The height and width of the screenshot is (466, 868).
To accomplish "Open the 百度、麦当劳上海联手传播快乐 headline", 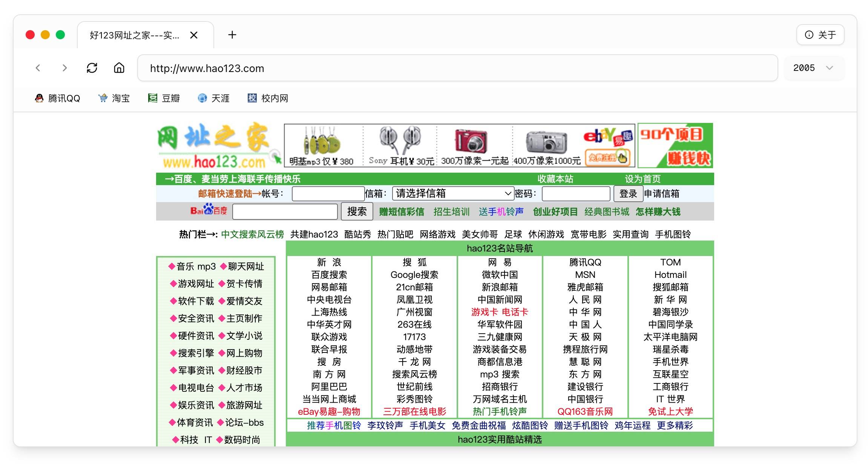I will [x=237, y=179].
